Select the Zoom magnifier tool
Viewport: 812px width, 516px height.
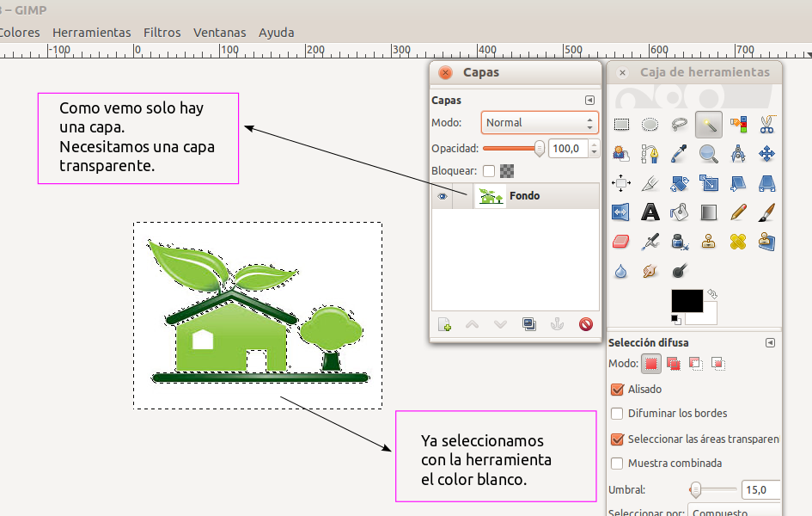coord(708,154)
